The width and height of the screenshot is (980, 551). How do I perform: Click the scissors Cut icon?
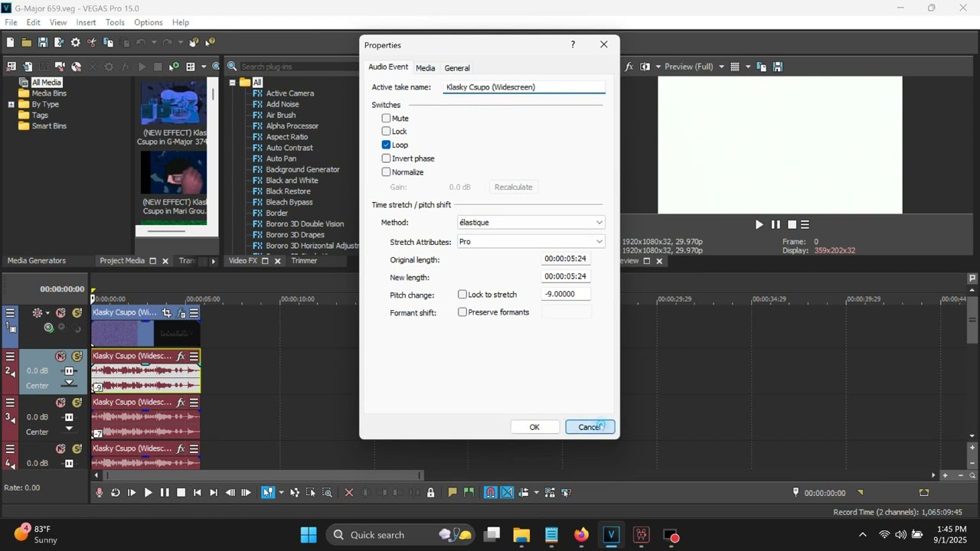pyautogui.click(x=92, y=43)
